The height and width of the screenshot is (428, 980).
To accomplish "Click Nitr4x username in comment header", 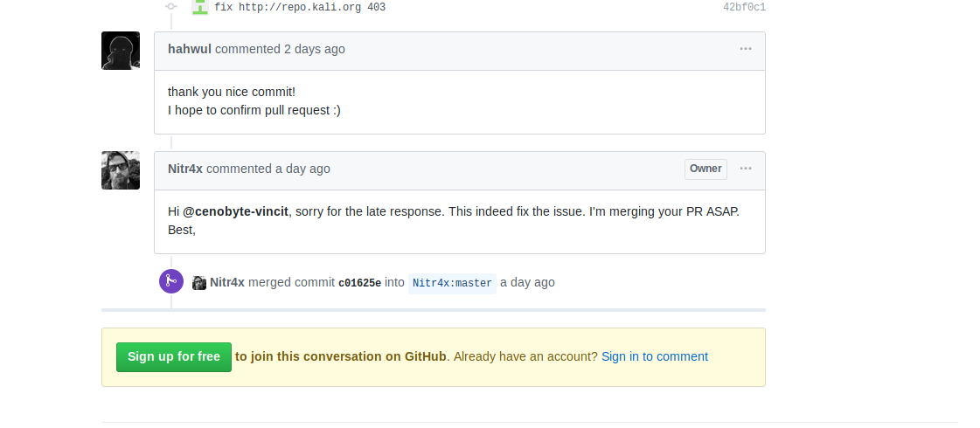I will (185, 169).
